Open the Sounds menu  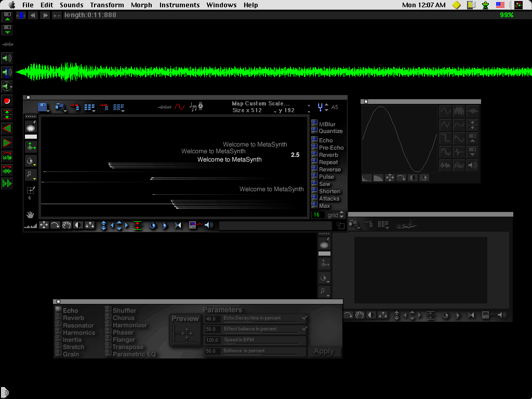(72, 5)
